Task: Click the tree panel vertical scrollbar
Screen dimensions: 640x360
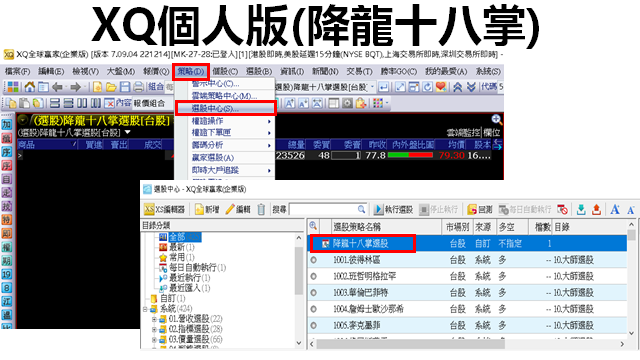Action: [299, 291]
